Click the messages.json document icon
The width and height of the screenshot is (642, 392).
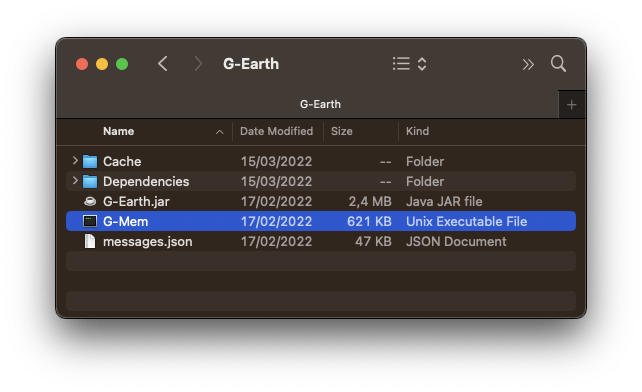coord(90,241)
